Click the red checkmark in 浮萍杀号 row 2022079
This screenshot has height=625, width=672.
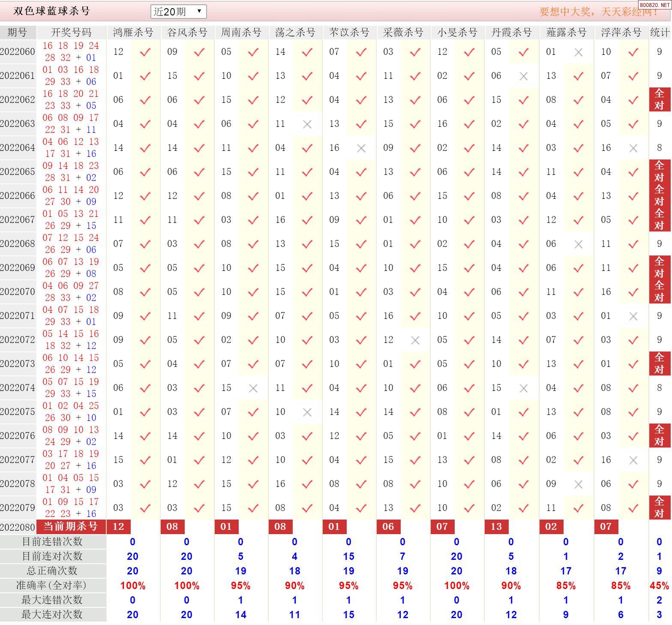[x=633, y=508]
